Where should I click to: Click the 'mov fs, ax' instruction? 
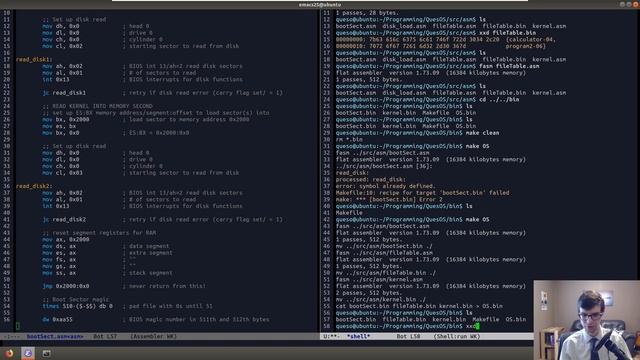click(59, 260)
